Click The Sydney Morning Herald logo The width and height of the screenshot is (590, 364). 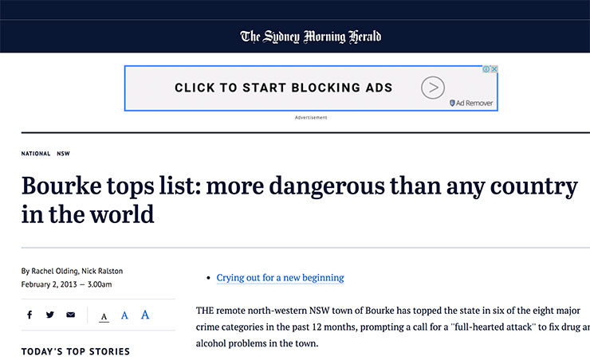point(310,37)
